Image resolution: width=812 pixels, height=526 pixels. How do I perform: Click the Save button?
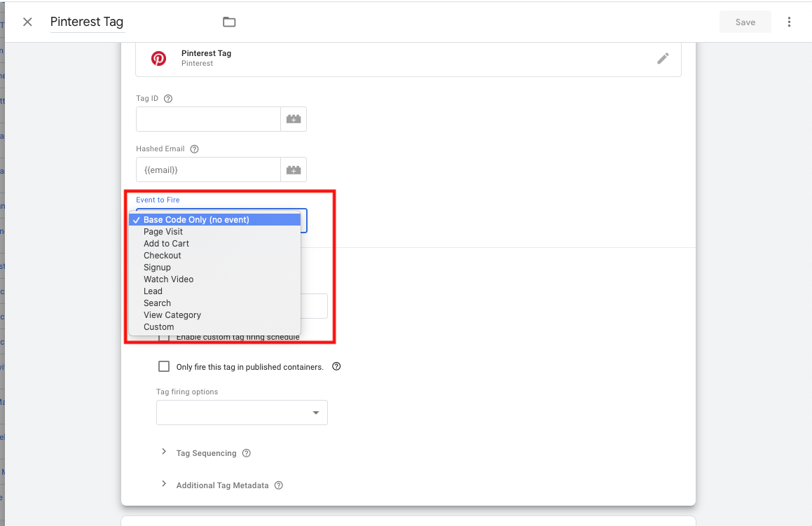(x=745, y=22)
